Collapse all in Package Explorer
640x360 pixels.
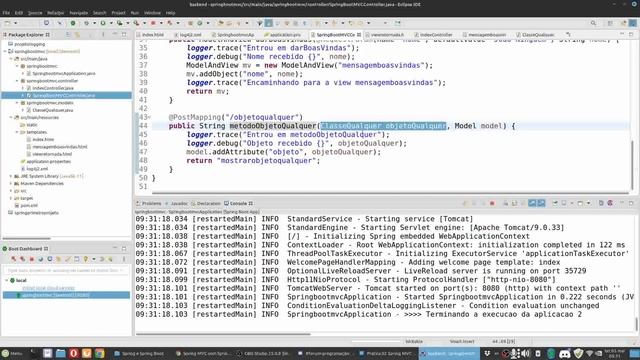point(68,35)
